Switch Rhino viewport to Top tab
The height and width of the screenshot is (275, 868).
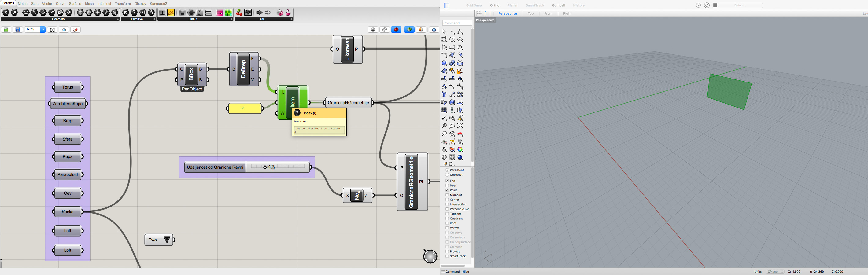[x=531, y=13]
